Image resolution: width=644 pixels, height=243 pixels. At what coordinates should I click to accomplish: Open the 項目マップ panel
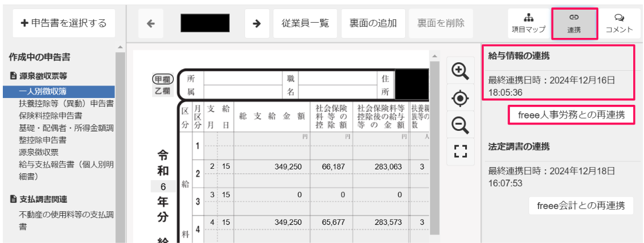click(529, 23)
